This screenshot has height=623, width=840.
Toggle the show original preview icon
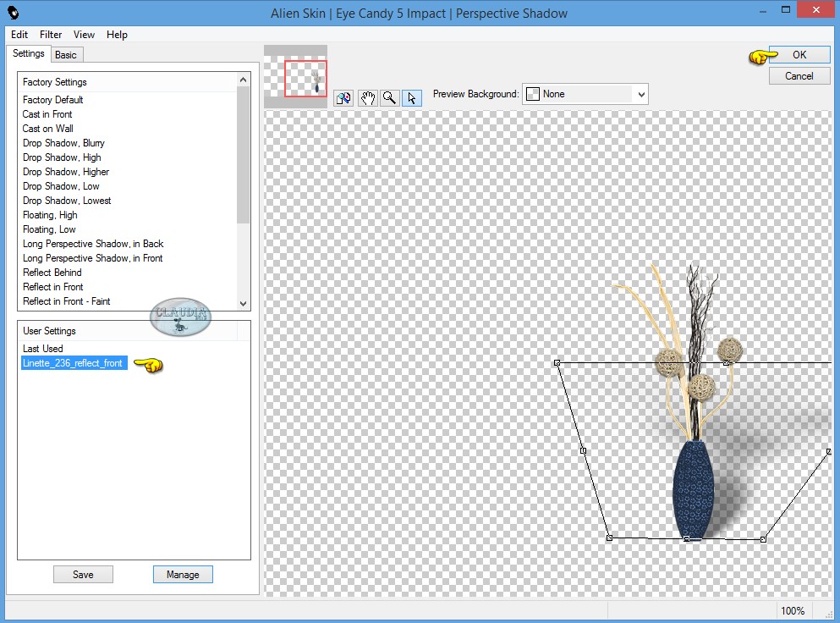pos(343,98)
